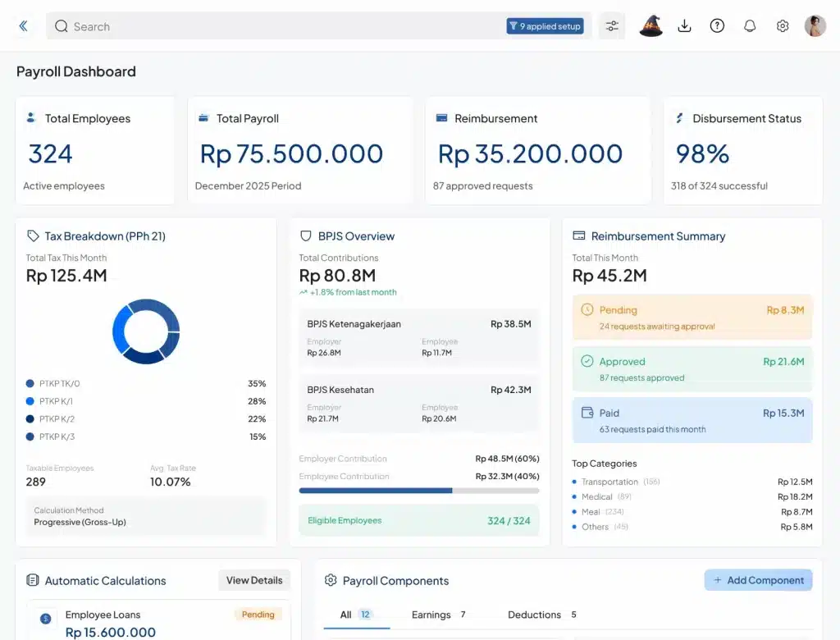Collapse the sidebar with the double chevron

tap(23, 25)
